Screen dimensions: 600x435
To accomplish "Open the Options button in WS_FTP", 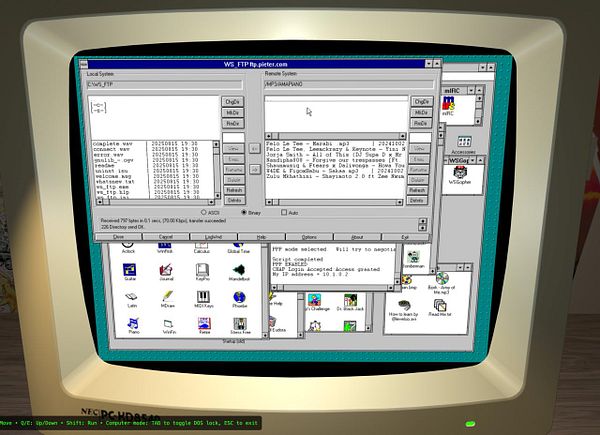I will point(310,237).
